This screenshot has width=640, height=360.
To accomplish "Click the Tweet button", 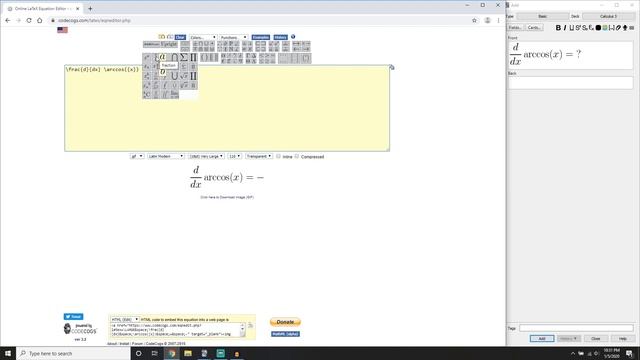I will pos(73,317).
